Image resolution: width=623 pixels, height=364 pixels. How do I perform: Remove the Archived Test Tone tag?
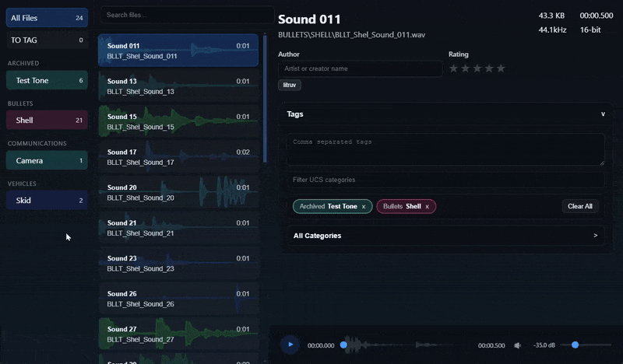(364, 207)
